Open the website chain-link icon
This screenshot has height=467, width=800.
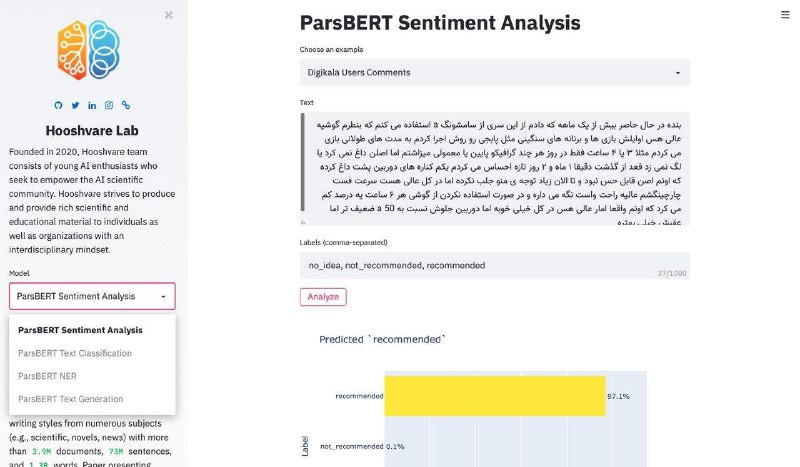(x=126, y=105)
